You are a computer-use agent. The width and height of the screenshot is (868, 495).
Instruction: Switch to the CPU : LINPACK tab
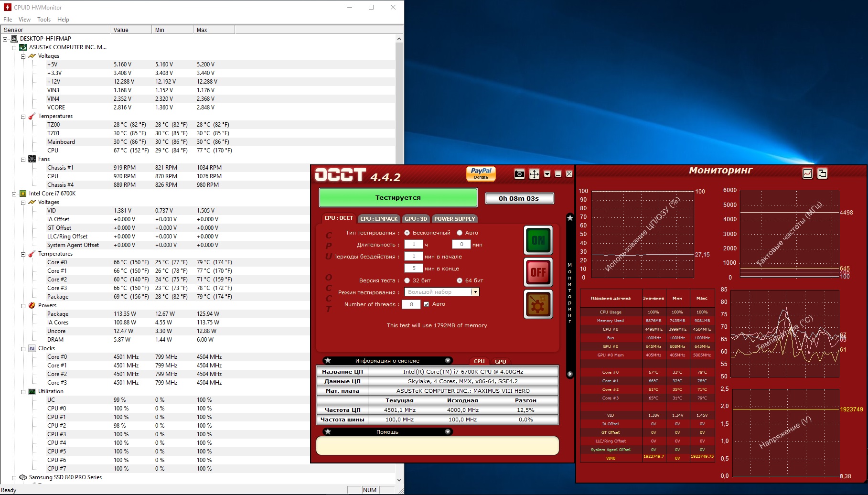click(x=379, y=219)
